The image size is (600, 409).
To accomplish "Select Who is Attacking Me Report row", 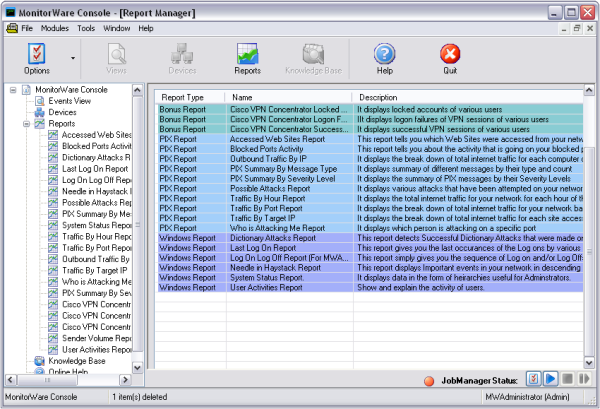I will (370, 228).
